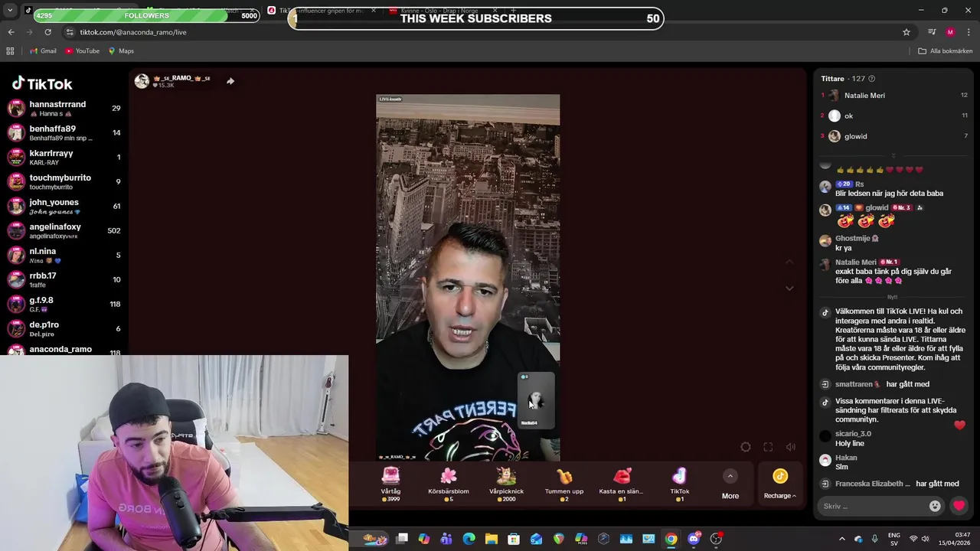
Task: Open Discord from the taskbar
Action: (x=694, y=539)
